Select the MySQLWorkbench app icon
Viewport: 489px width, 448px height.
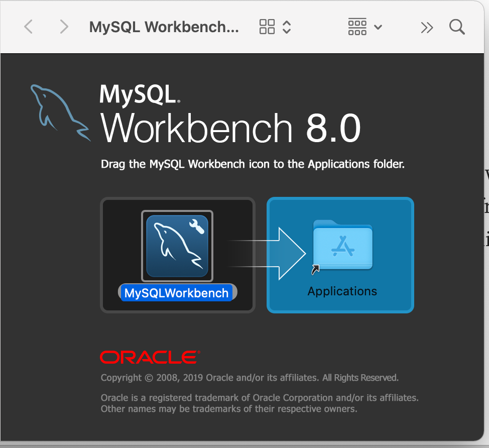pos(177,246)
